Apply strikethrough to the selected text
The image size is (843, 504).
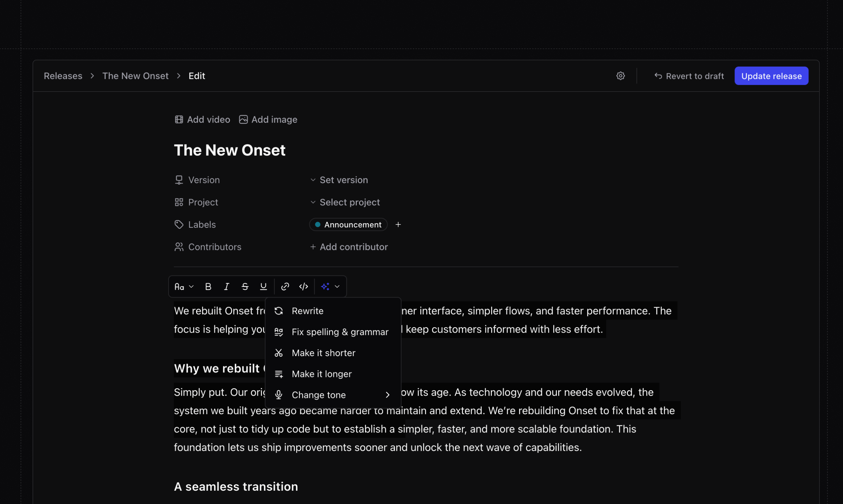(245, 286)
